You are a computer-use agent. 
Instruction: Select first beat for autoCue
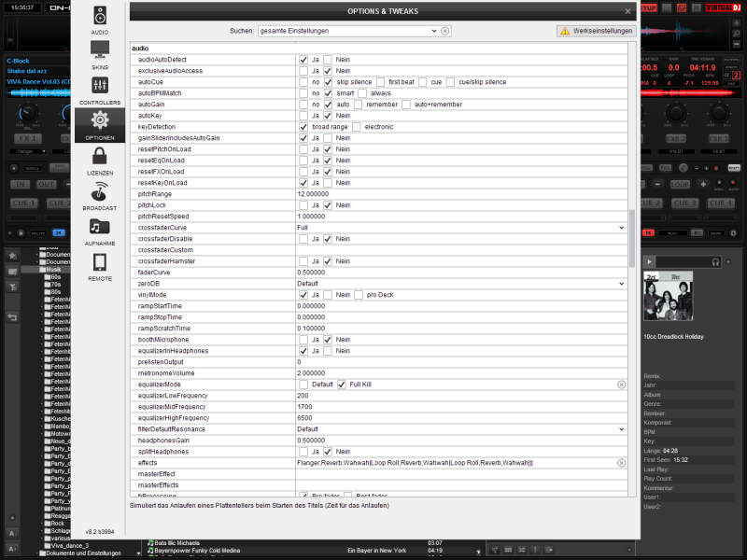pyautogui.click(x=380, y=82)
